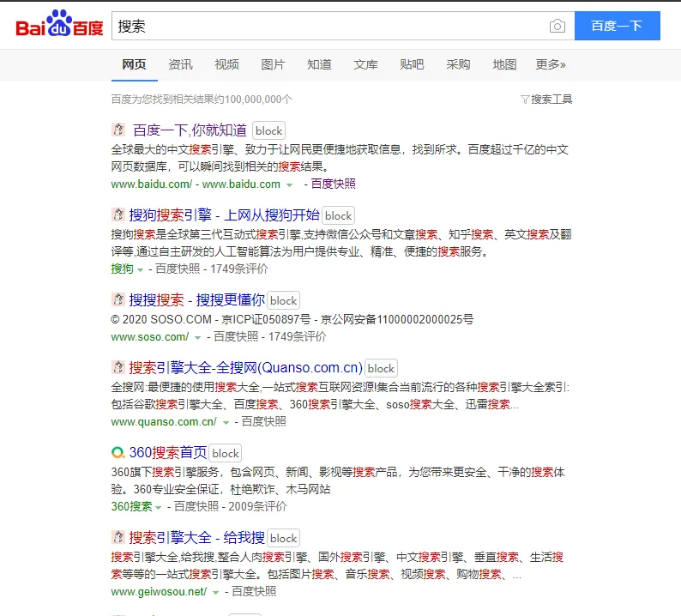The height and width of the screenshot is (616, 681).
Task: Click the Baidu logo
Action: coord(59,24)
